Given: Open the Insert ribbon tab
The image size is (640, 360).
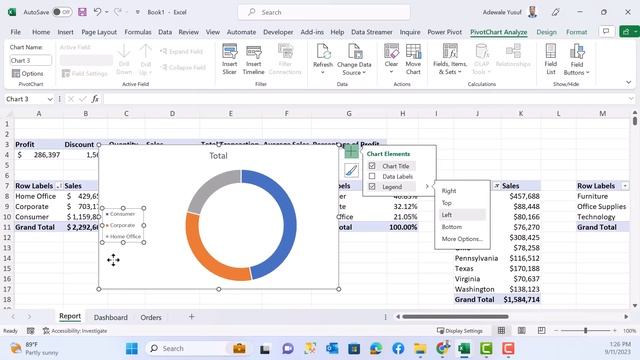Looking at the screenshot, I should coord(66,32).
